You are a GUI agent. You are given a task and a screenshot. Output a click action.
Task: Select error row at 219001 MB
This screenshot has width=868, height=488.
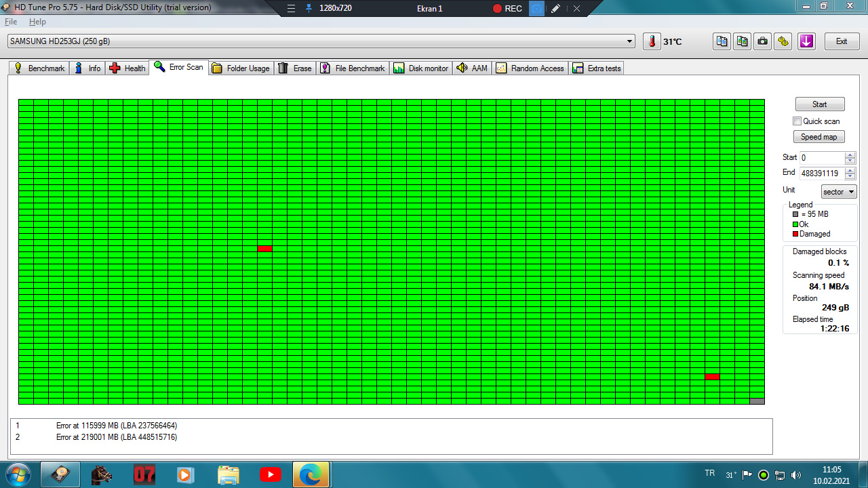[x=391, y=437]
